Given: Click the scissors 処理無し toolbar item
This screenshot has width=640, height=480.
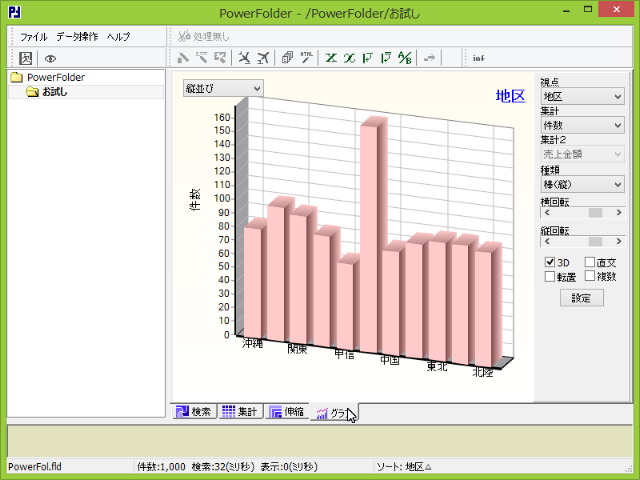Looking at the screenshot, I should pyautogui.click(x=203, y=37).
